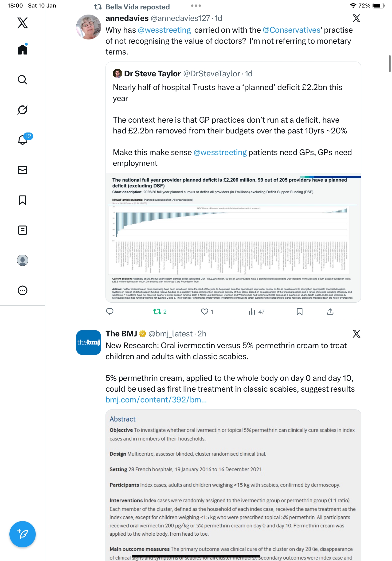Open More options in sidebar
This screenshot has height=561, width=392.
(x=23, y=290)
